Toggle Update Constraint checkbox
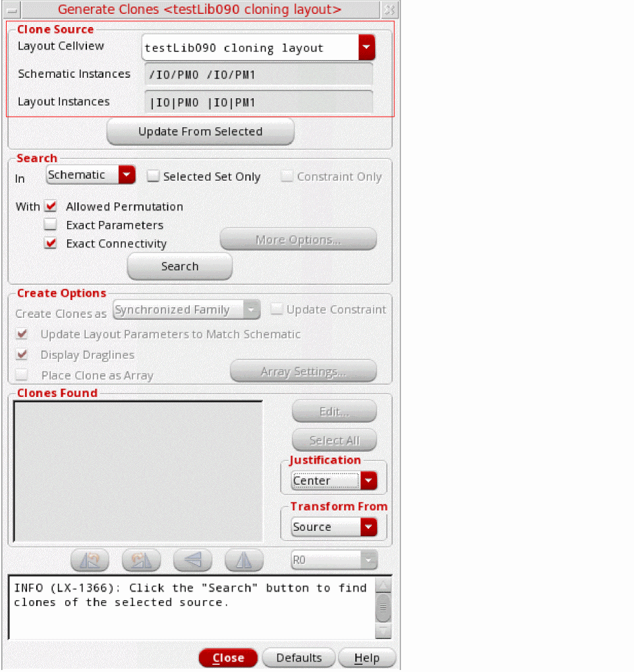 [x=277, y=309]
